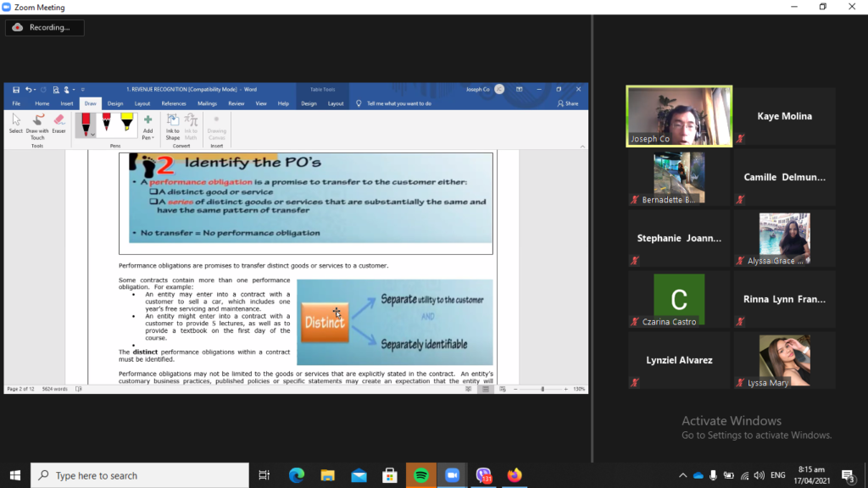Click the Save icon in Word title bar

pos(16,89)
